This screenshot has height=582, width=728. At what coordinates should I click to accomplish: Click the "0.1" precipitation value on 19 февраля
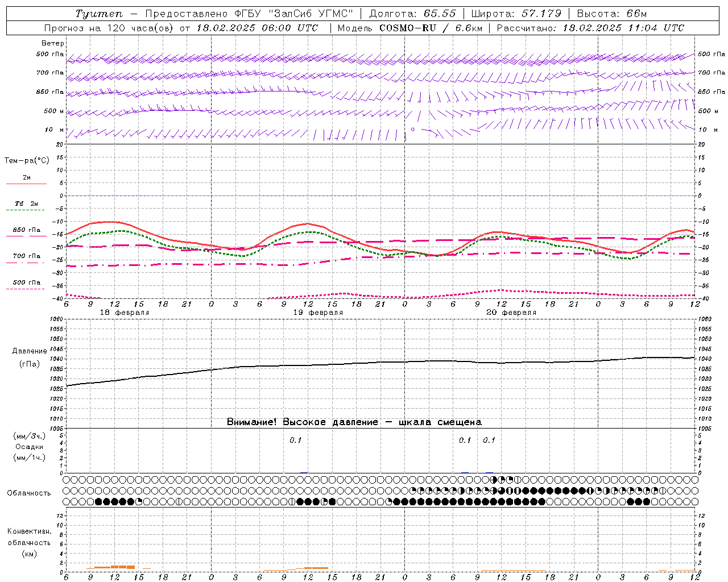pyautogui.click(x=296, y=440)
